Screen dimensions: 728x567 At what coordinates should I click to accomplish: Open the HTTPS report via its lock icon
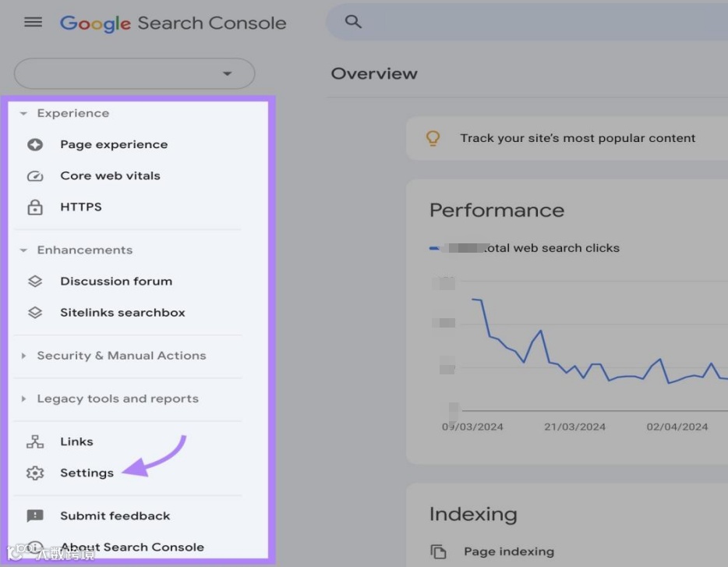(x=35, y=207)
